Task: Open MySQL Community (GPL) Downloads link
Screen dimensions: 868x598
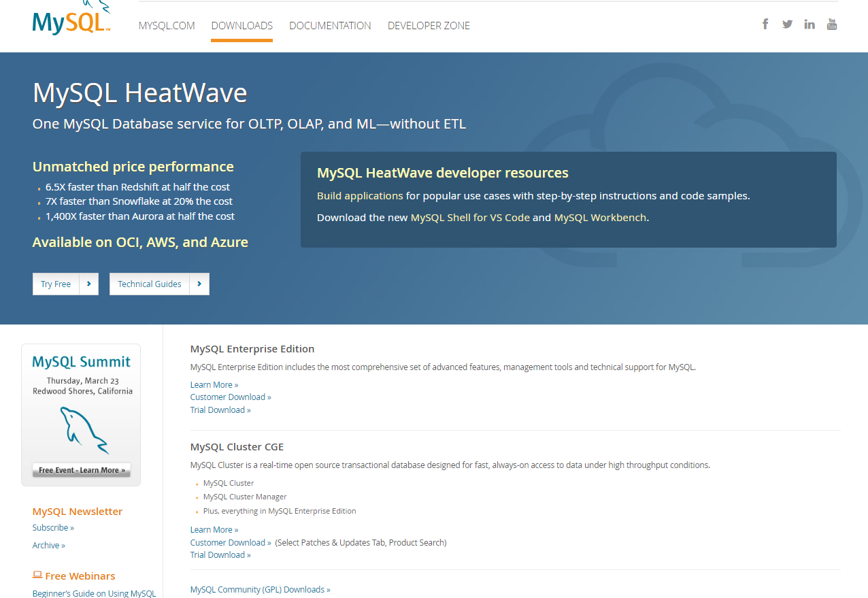Action: [x=261, y=589]
